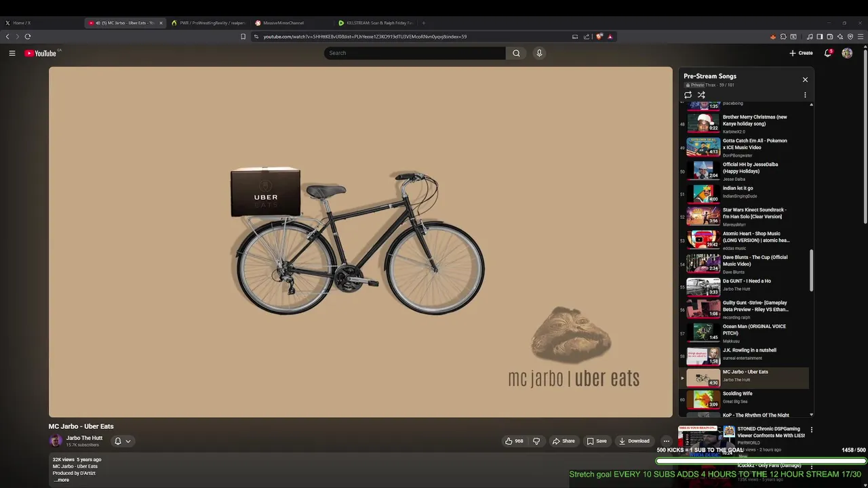Click the search magnifier button
868x488 pixels.
coord(516,53)
